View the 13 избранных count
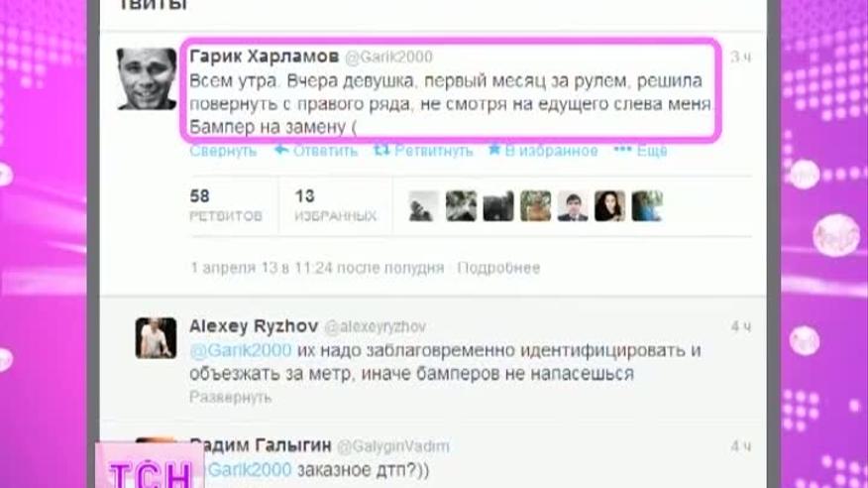 [336, 205]
